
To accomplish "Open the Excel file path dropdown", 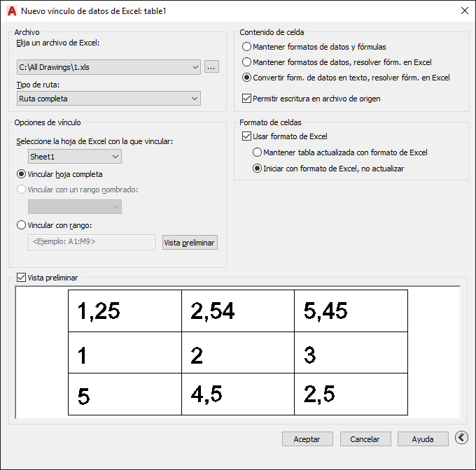I will [108, 67].
